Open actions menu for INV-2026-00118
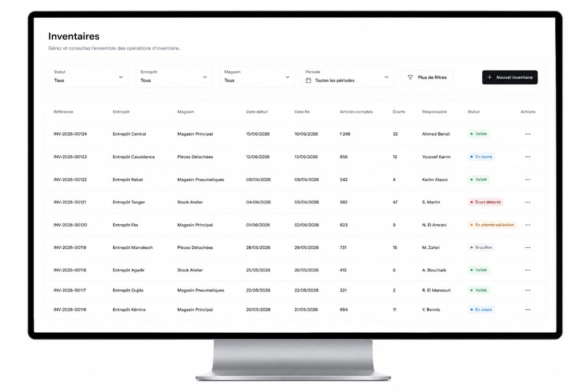The image size is (588, 392). point(528,270)
